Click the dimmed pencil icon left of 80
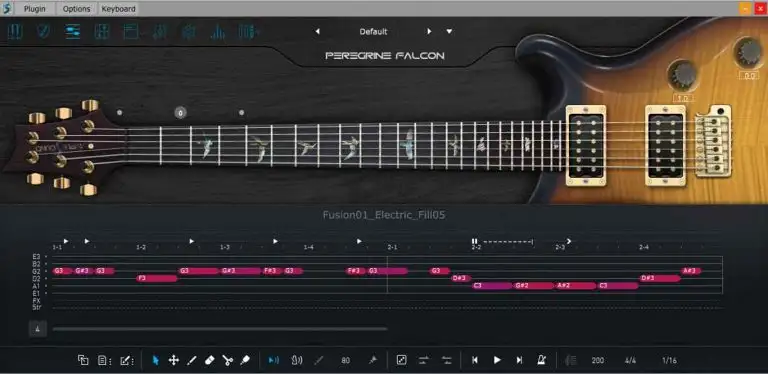The height and width of the screenshot is (374, 768). pyautogui.click(x=319, y=360)
